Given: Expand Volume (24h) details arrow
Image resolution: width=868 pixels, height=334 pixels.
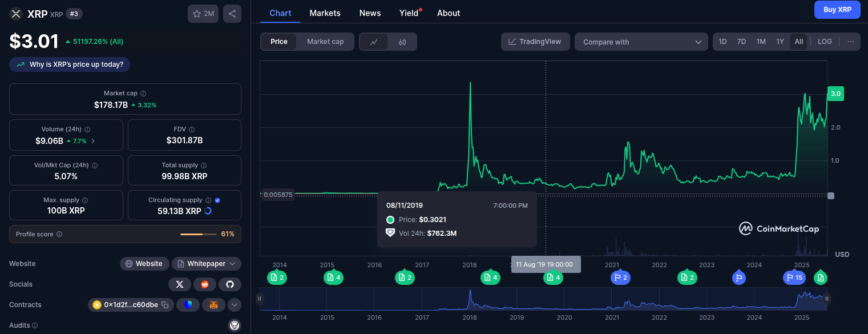Looking at the screenshot, I should click(x=93, y=140).
